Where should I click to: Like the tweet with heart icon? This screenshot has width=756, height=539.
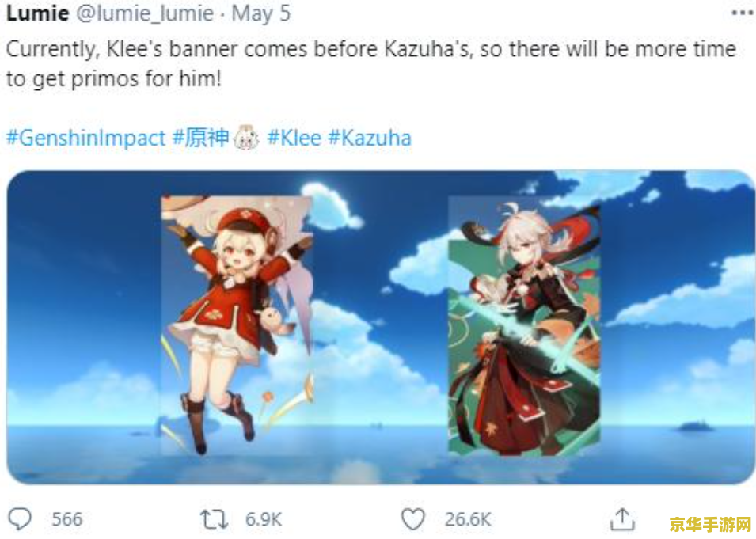(x=413, y=520)
